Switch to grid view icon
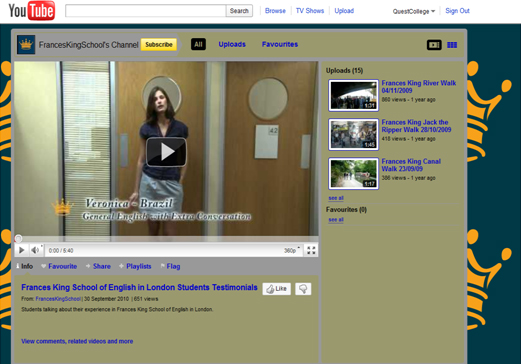This screenshot has width=521, height=364. [x=452, y=45]
